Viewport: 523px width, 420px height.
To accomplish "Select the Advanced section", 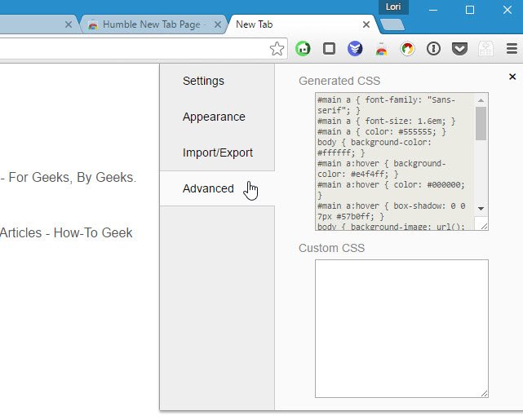I will click(x=208, y=188).
